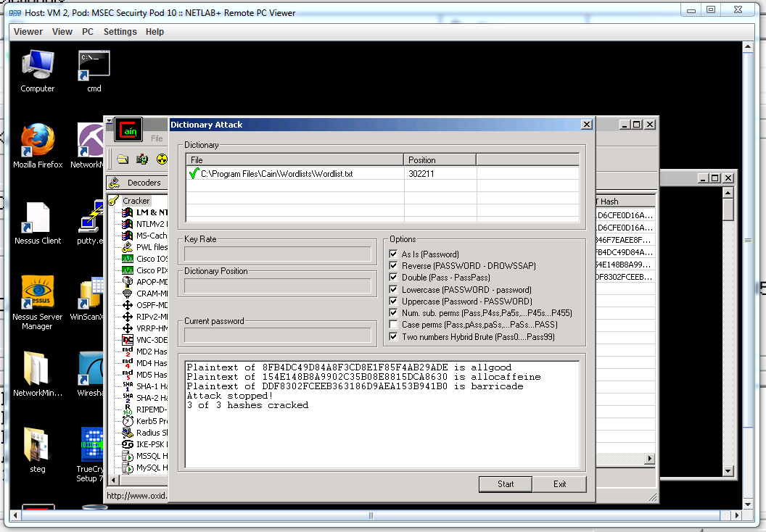Open the TrueCrypt Setup desktop icon
This screenshot has height=532, width=766.
[91, 455]
